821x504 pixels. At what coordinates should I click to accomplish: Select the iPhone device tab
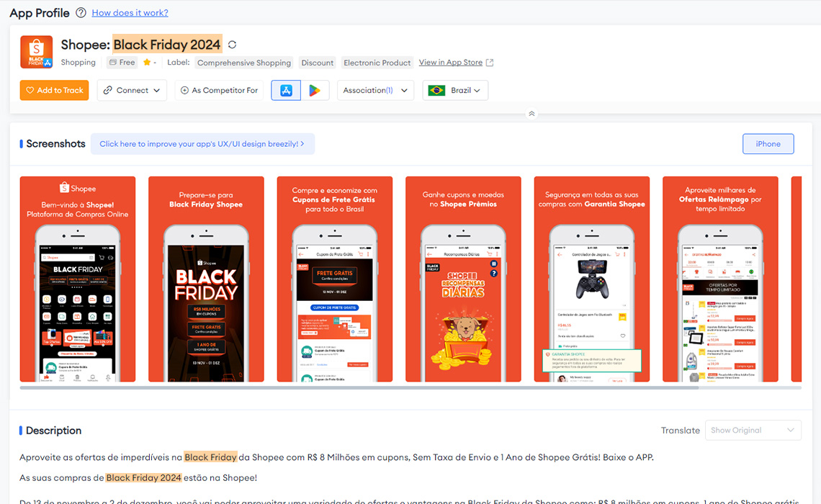(x=768, y=144)
